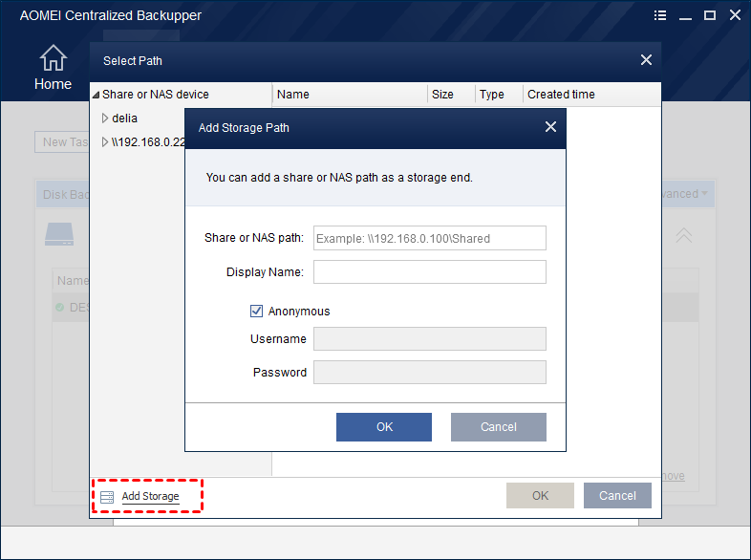Viewport: 751px width, 560px height.
Task: Click the New Task button
Action: pyautogui.click(x=62, y=142)
